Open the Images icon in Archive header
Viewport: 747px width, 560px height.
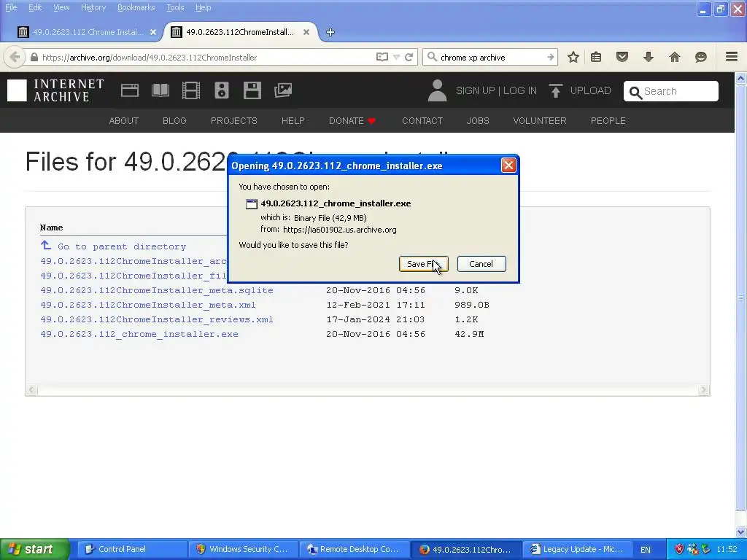click(x=283, y=90)
